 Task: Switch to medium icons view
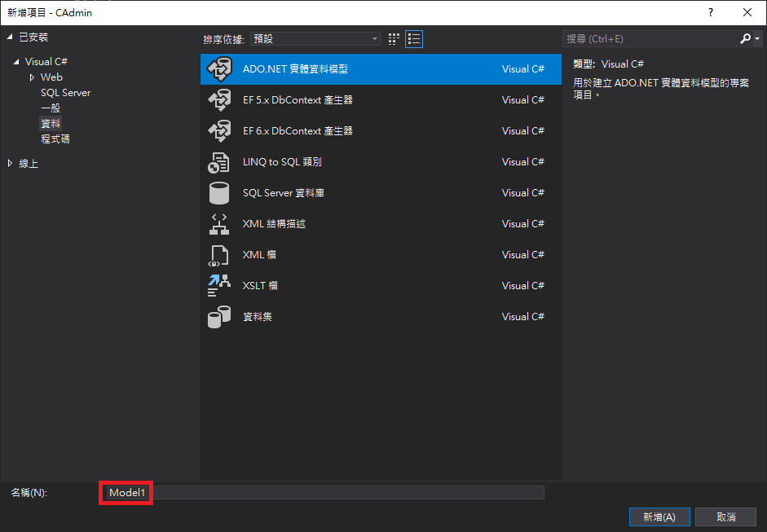pyautogui.click(x=393, y=38)
